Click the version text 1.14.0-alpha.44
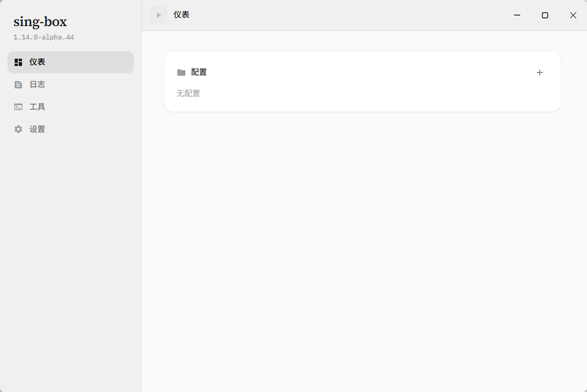The width and height of the screenshot is (587, 392). coord(44,37)
